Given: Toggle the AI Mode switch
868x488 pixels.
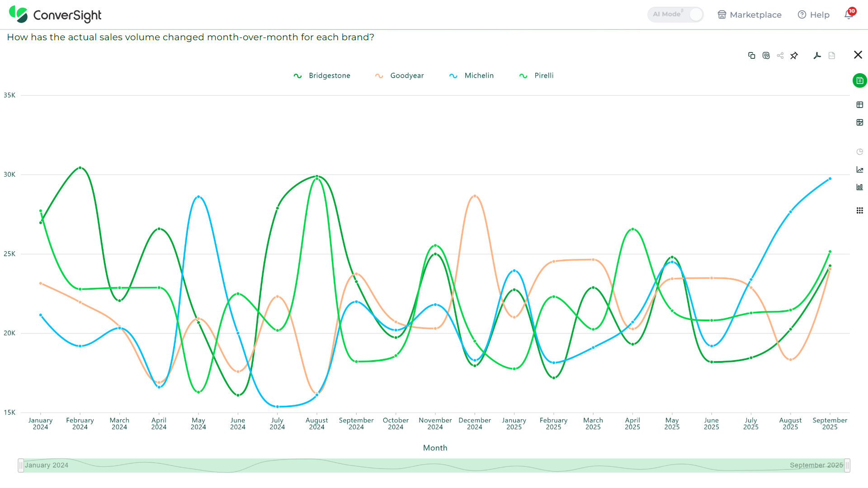Looking at the screenshot, I should [x=675, y=14].
